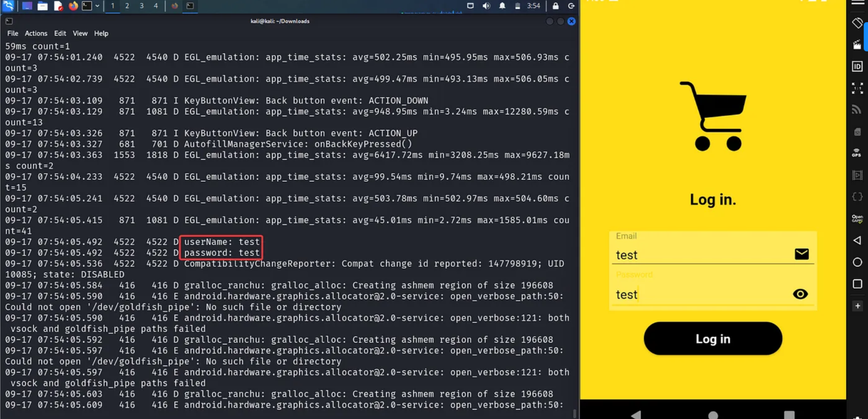Open the Identifiers (ID) widget
This screenshot has height=419, width=868.
[x=857, y=66]
